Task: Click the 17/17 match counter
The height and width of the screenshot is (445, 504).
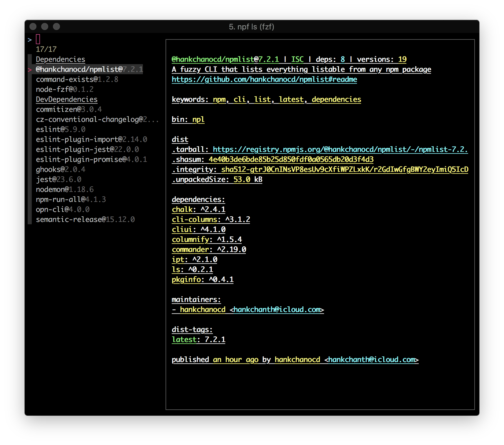Action: 46,49
